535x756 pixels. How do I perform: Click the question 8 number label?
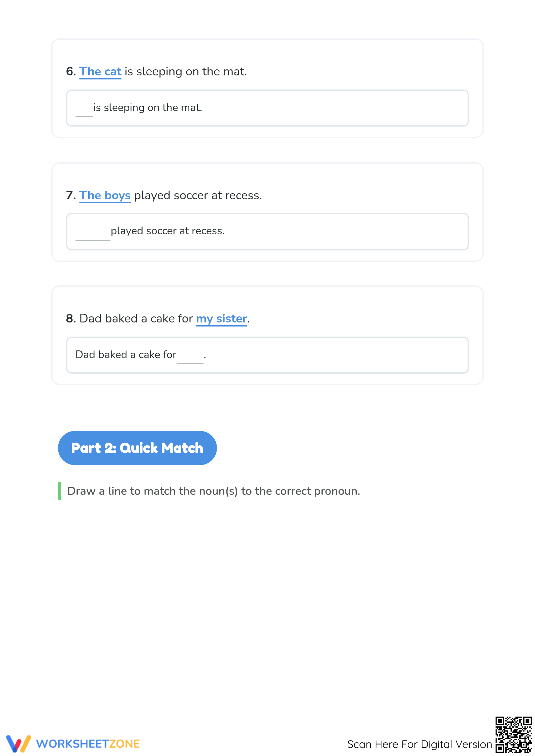click(x=71, y=318)
